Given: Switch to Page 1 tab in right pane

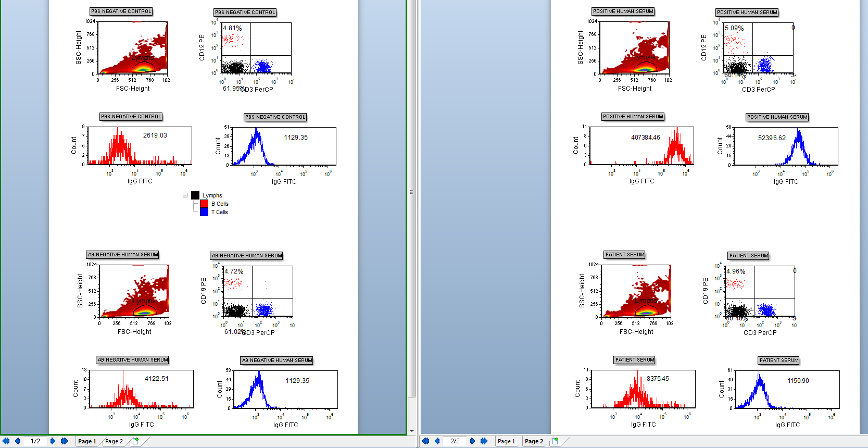Looking at the screenshot, I should 506,441.
